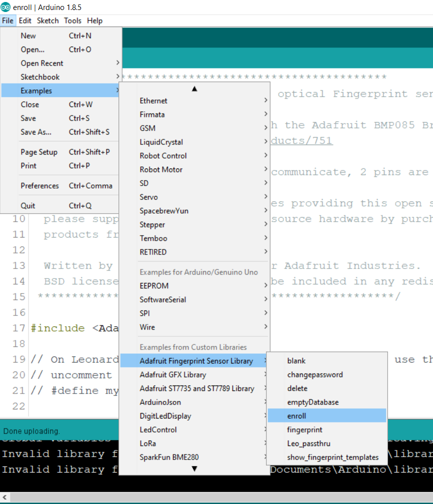
Task: Open SPI examples submenu
Action: pos(194,313)
